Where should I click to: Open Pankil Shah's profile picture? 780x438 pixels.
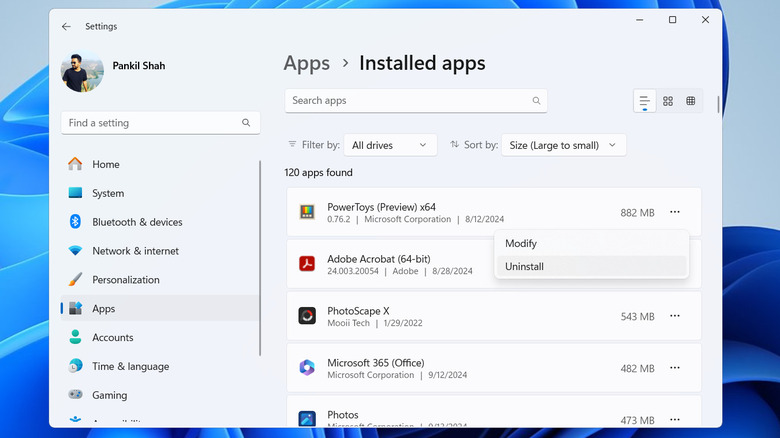pyautogui.click(x=82, y=72)
